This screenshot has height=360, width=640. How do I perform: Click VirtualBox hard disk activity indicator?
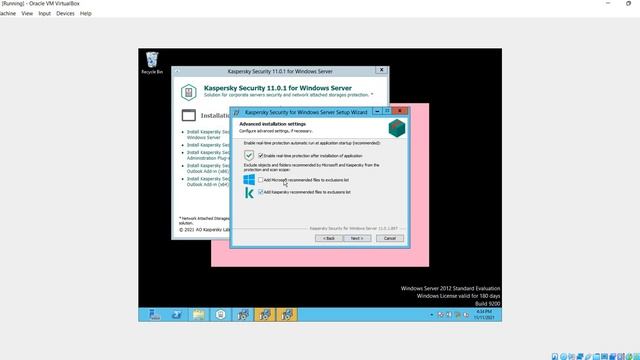(555, 357)
